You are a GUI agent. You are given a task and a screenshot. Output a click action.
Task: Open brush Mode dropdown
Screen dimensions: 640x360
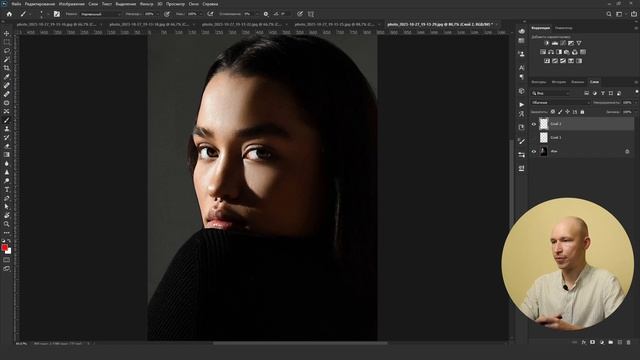click(x=100, y=14)
